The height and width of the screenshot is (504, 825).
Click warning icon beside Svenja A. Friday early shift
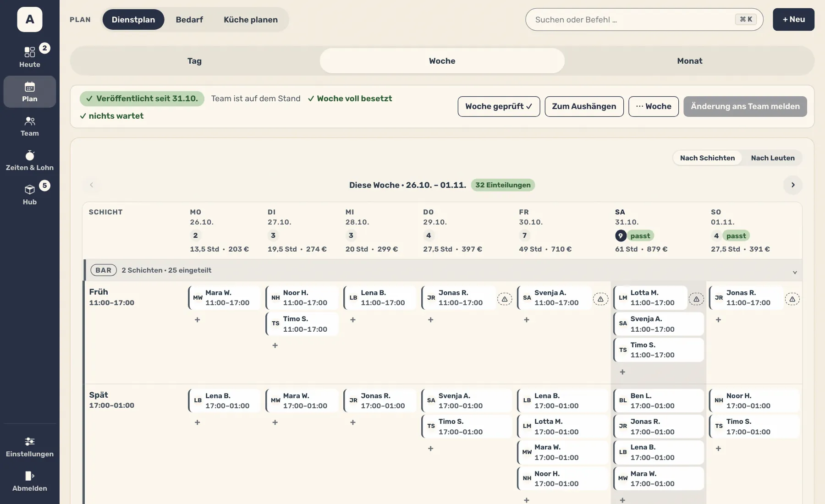(x=600, y=299)
